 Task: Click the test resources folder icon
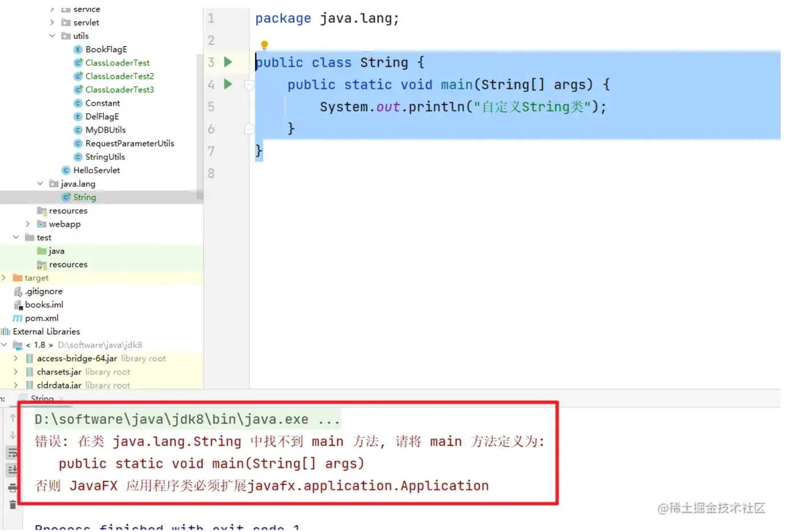pyautogui.click(x=42, y=265)
